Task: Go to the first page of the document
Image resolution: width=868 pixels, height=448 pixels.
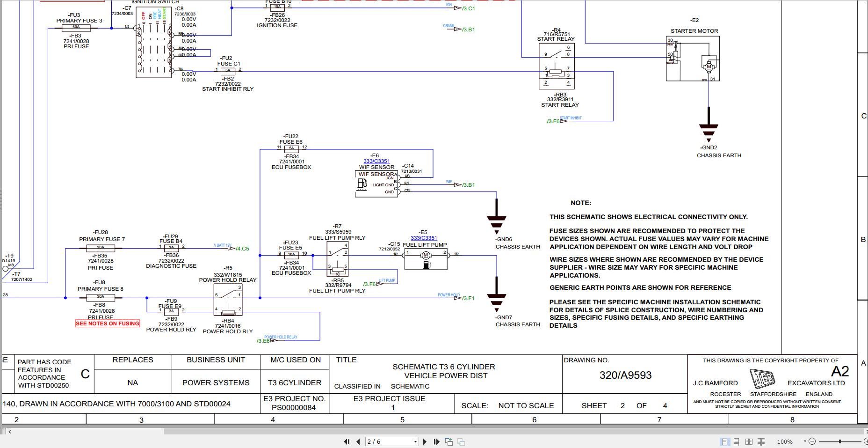Action: pos(346,441)
